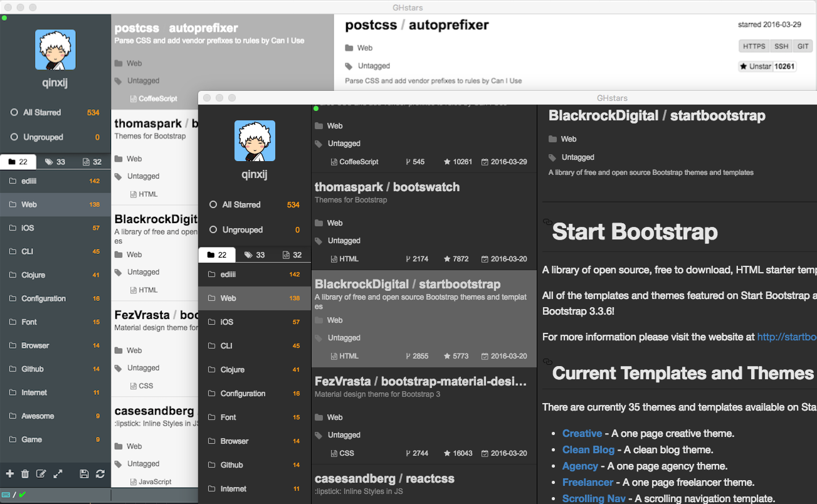Screen dimensions: 817x504
Task: Select thomaspark / bootswatch repo in front window
Action: tap(424, 221)
